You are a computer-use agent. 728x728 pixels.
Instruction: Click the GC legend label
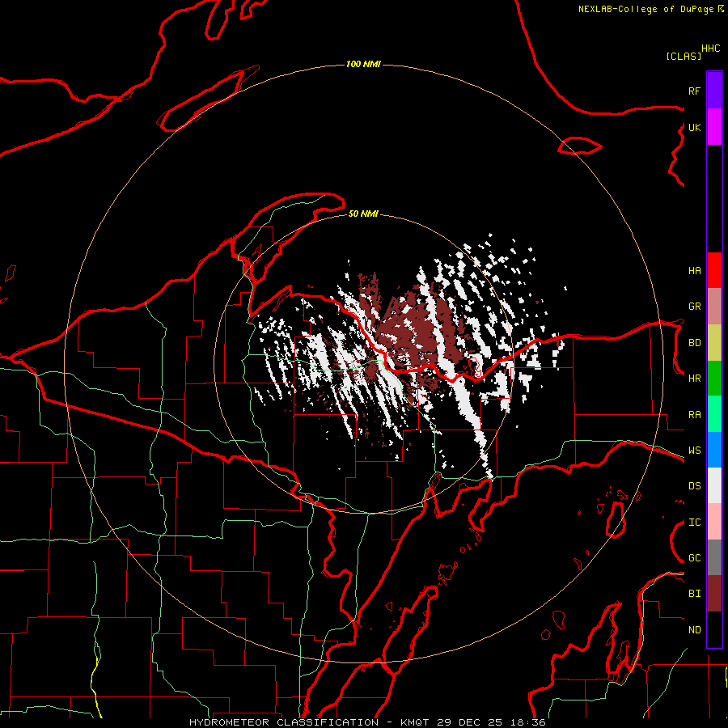click(694, 558)
